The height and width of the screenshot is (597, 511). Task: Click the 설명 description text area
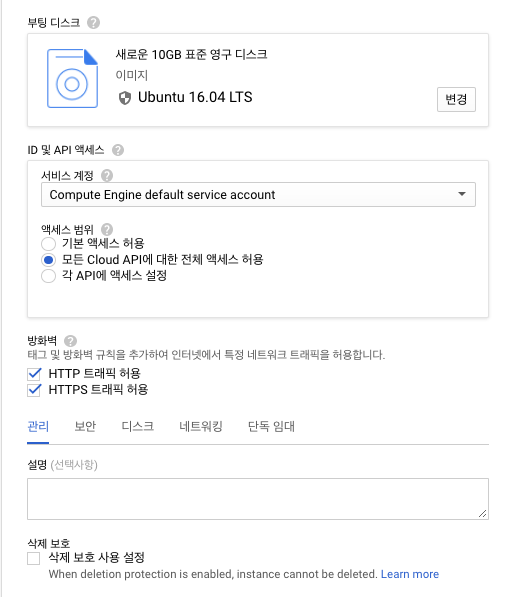(x=258, y=499)
